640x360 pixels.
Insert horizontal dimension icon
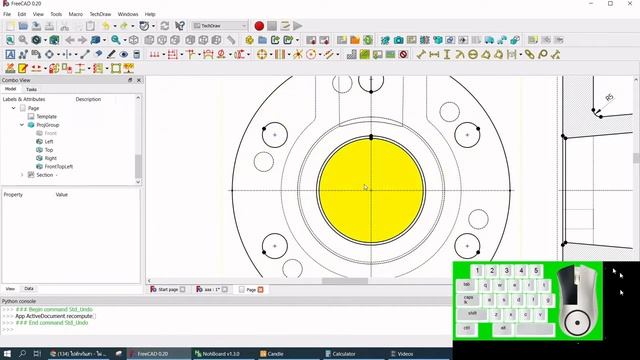434,54
